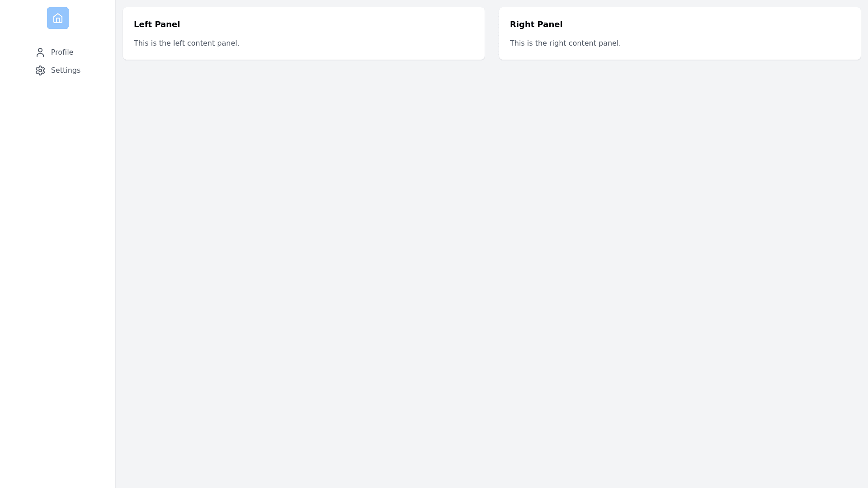
Task: Click the "Left Panel" heading
Action: tap(156, 24)
